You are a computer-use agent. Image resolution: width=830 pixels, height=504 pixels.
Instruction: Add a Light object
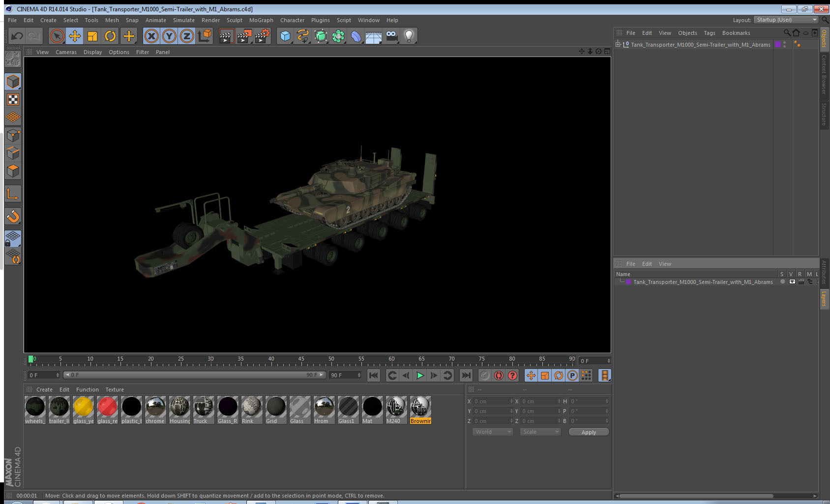pos(409,36)
